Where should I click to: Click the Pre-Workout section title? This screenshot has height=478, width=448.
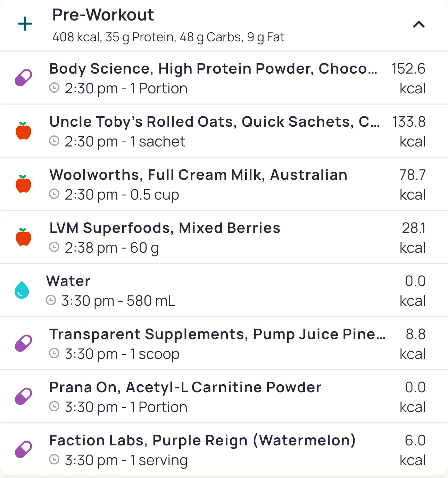[103, 15]
